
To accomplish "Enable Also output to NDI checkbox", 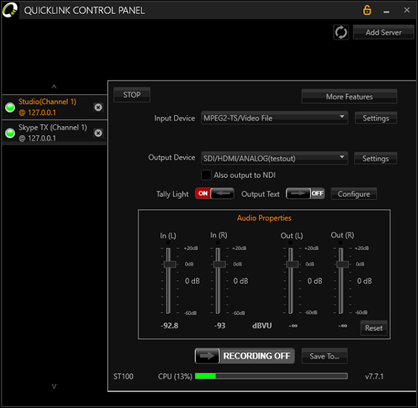I will click(206, 175).
